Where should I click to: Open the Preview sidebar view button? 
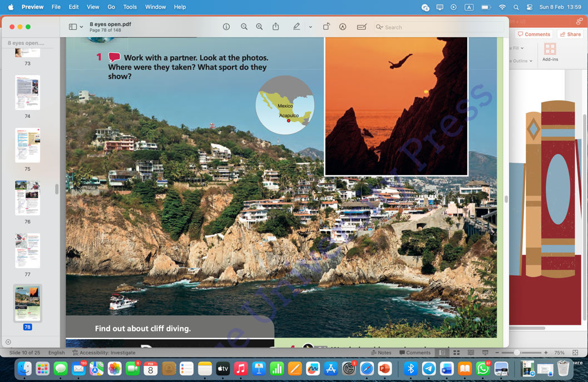click(73, 27)
